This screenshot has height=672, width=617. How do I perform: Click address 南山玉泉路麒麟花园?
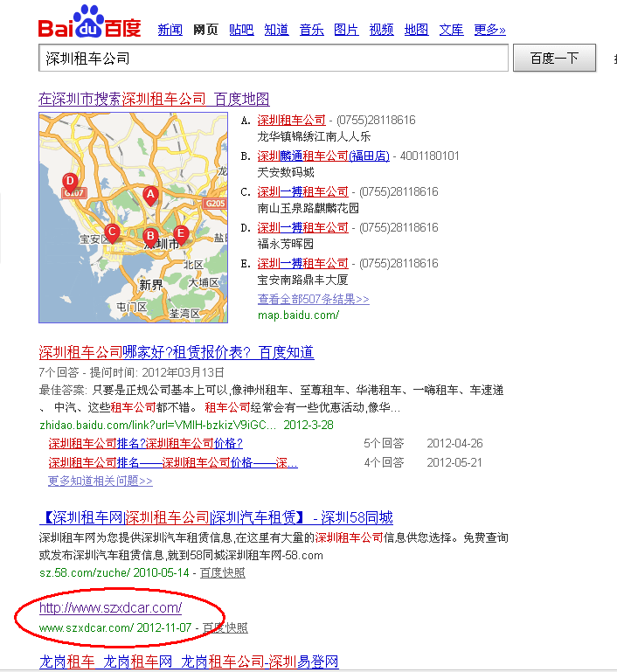pyautogui.click(x=308, y=208)
